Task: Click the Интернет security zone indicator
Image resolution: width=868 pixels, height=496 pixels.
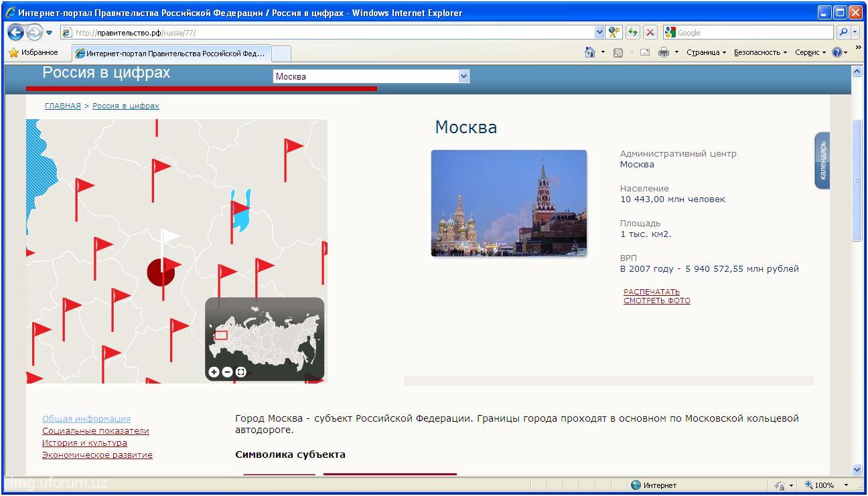Action: click(654, 485)
